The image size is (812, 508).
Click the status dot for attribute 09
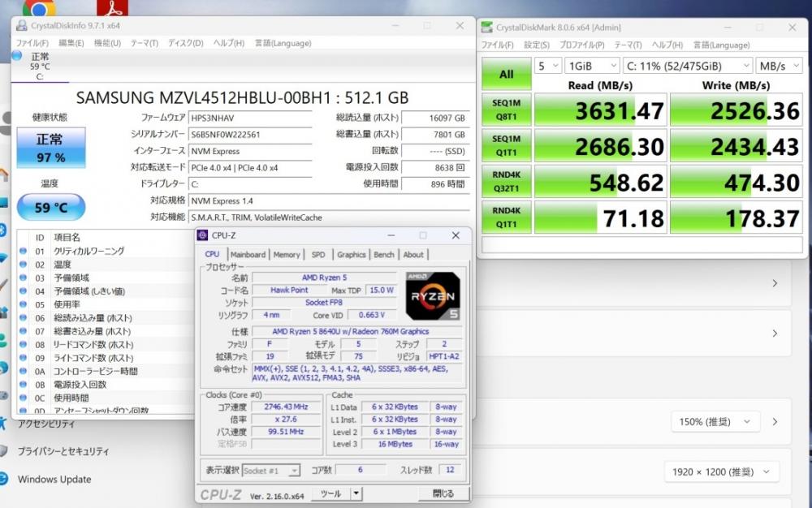coord(24,358)
